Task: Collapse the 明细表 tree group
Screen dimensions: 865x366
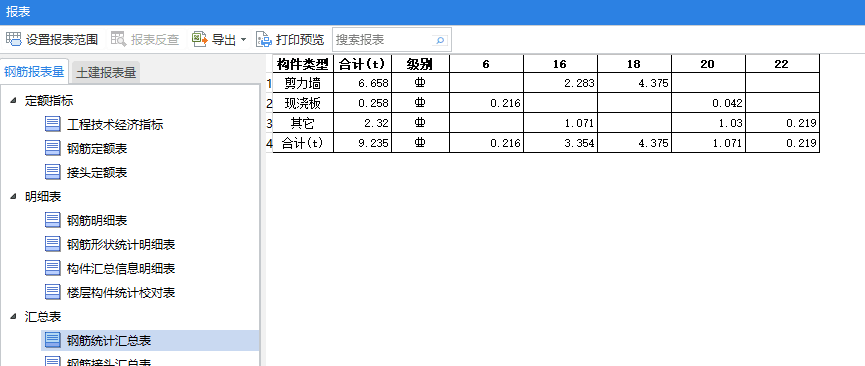Action: pos(13,196)
